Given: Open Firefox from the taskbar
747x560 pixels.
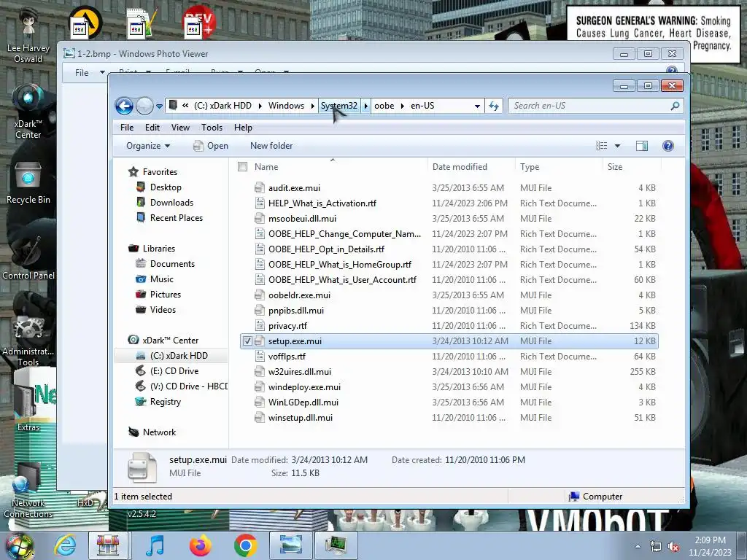Looking at the screenshot, I should click(201, 545).
